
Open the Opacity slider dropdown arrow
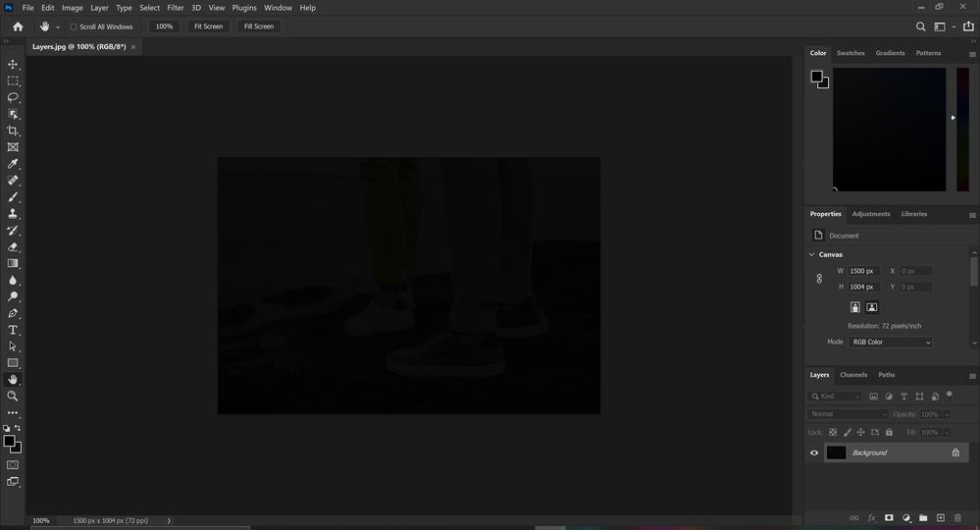[x=947, y=414]
